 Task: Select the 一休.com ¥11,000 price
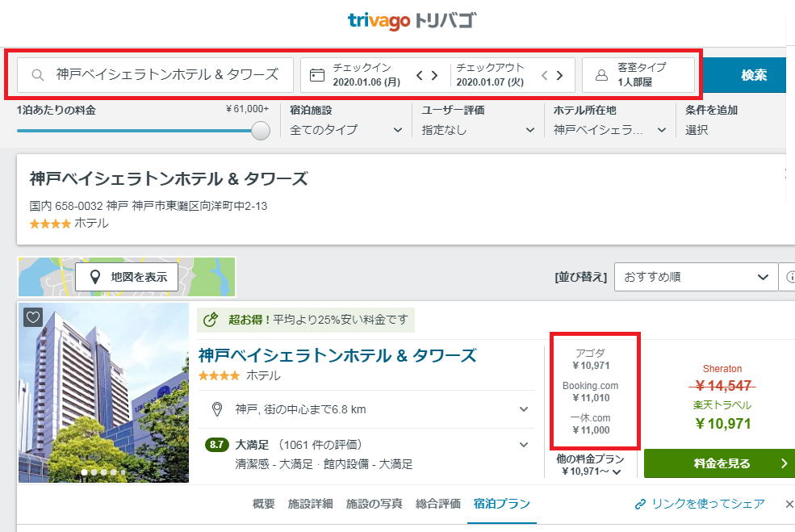(x=591, y=424)
